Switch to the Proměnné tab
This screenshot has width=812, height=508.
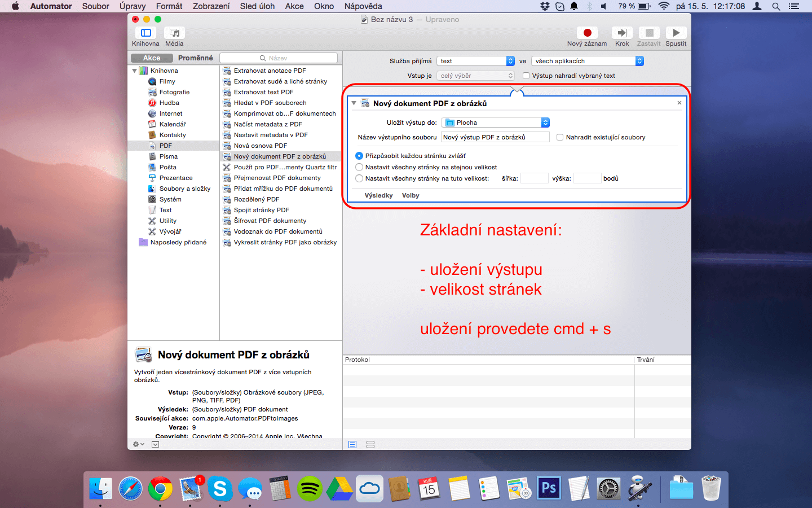pos(195,58)
